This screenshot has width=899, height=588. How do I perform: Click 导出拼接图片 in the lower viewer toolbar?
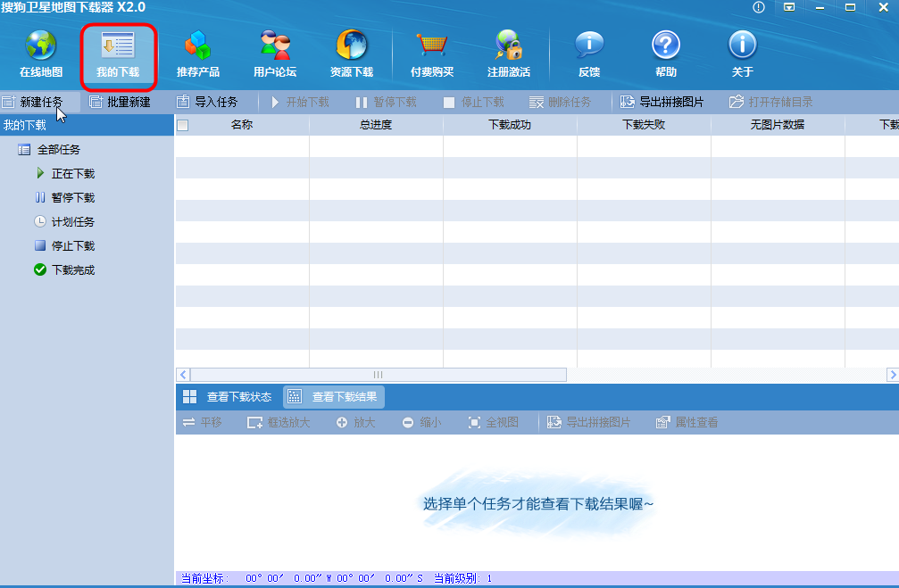[589, 422]
